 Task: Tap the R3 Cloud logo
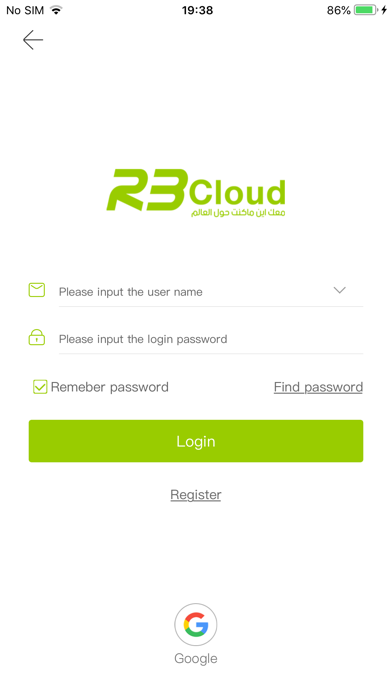click(196, 193)
